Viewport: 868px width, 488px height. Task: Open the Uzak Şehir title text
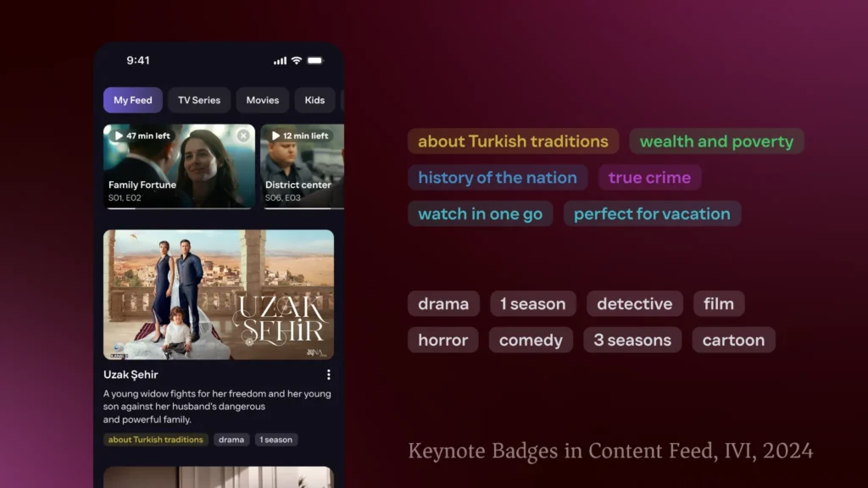pyautogui.click(x=131, y=374)
